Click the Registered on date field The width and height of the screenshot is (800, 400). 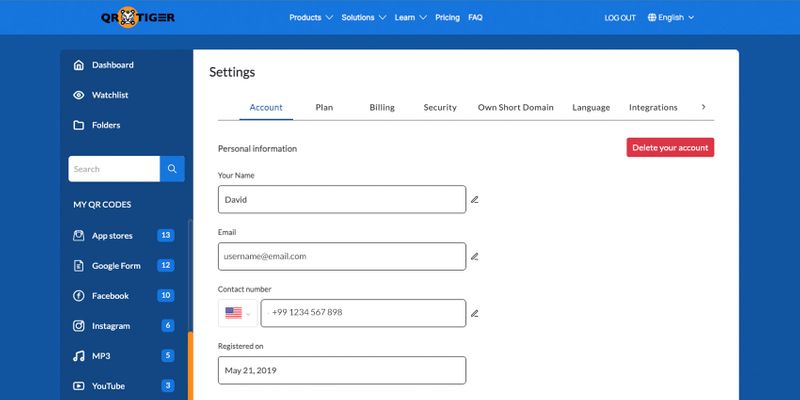342,370
